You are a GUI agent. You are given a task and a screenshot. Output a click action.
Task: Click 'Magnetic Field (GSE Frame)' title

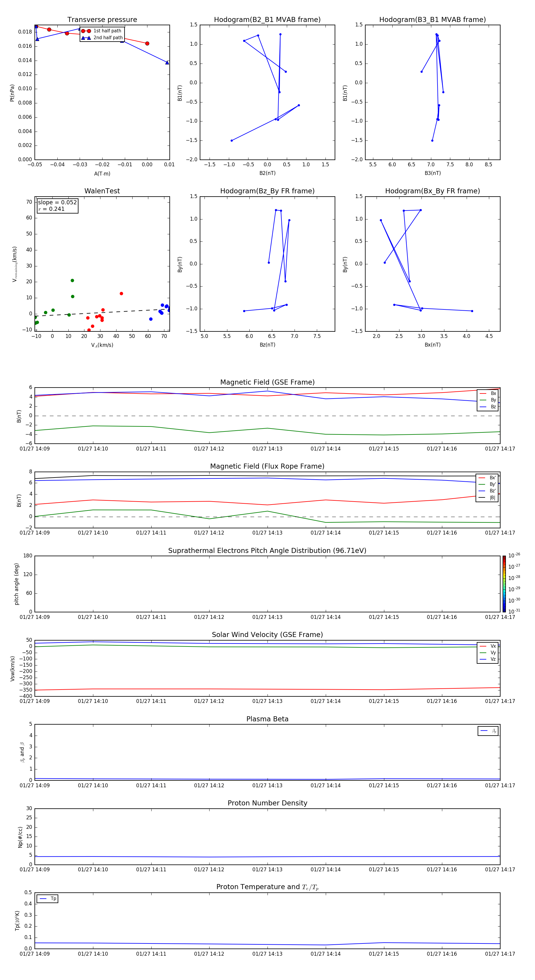coord(267,382)
